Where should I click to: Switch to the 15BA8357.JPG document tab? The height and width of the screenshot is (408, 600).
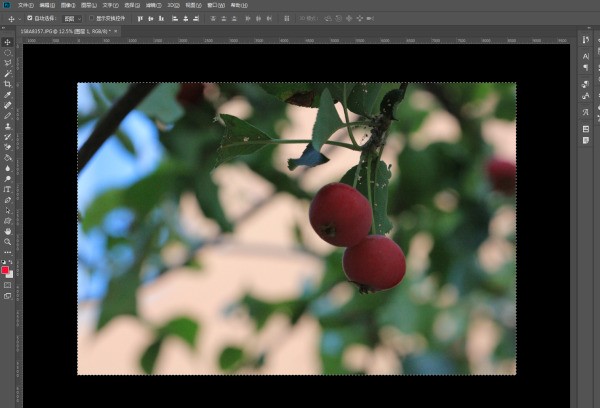click(x=60, y=31)
